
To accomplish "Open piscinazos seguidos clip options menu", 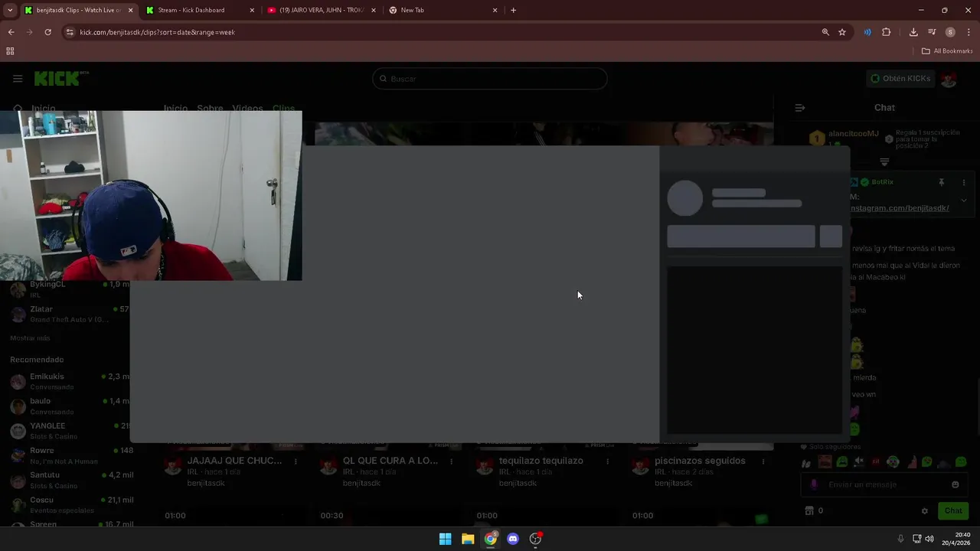I will [x=763, y=461].
